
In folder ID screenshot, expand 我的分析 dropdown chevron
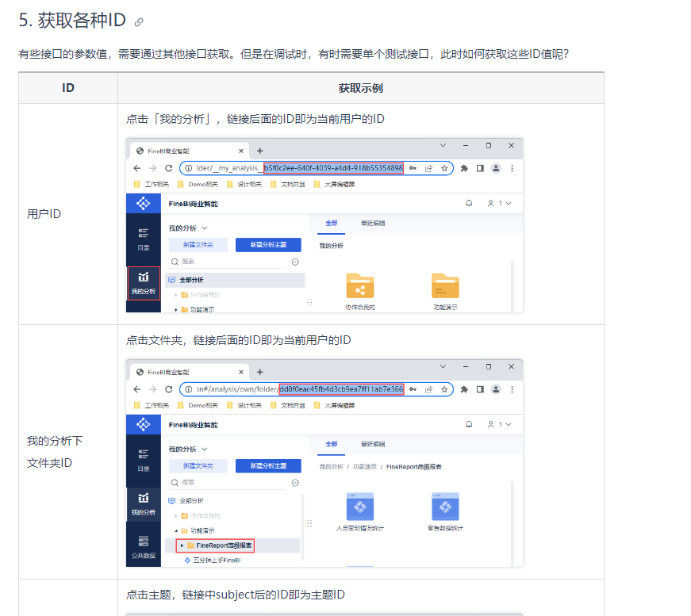pos(205,450)
